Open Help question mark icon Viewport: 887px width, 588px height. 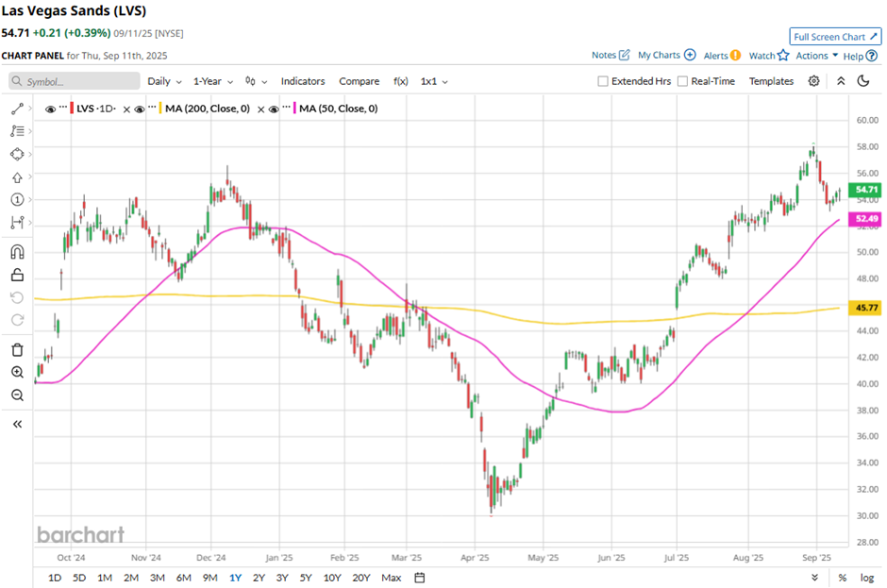872,56
